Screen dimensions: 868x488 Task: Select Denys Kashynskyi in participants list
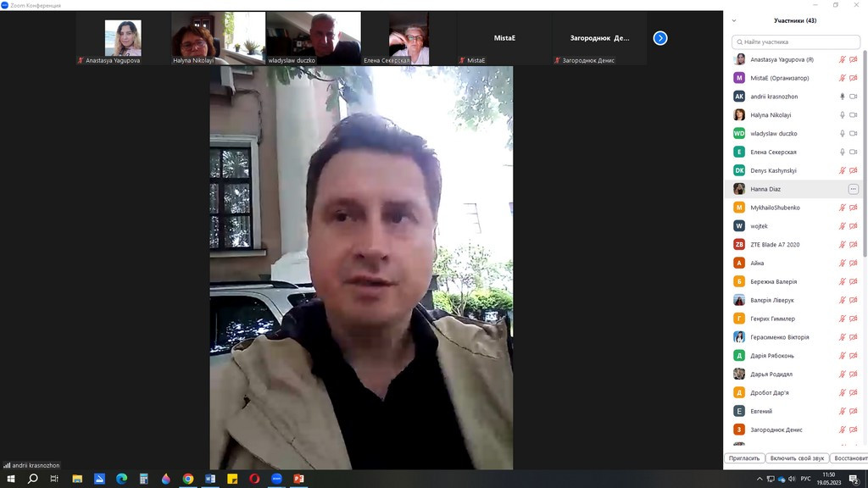pos(793,170)
